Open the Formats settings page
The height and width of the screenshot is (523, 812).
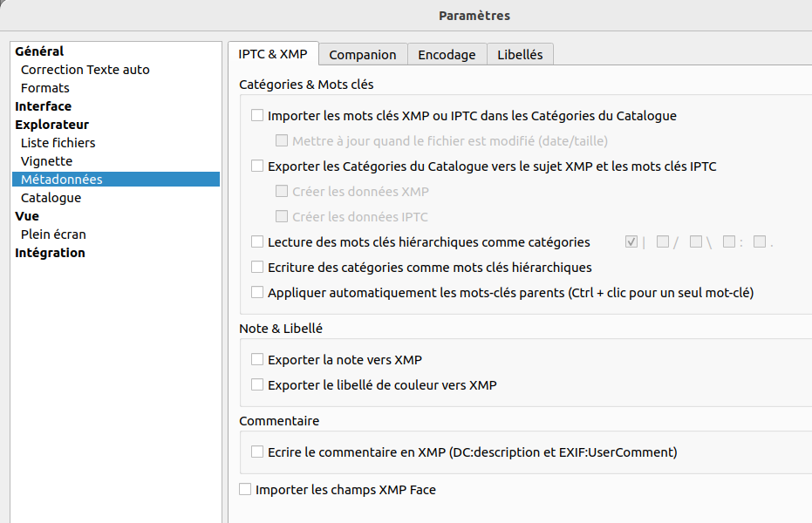tap(45, 88)
